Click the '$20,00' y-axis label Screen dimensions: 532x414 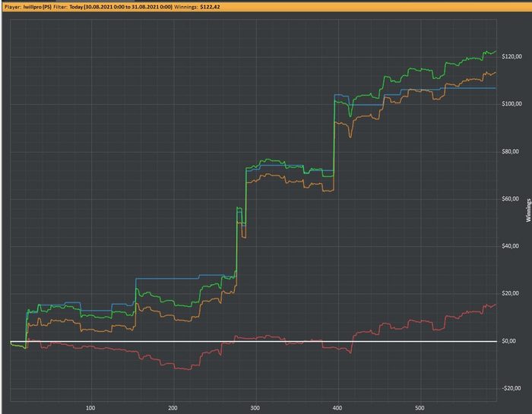pyautogui.click(x=510, y=293)
